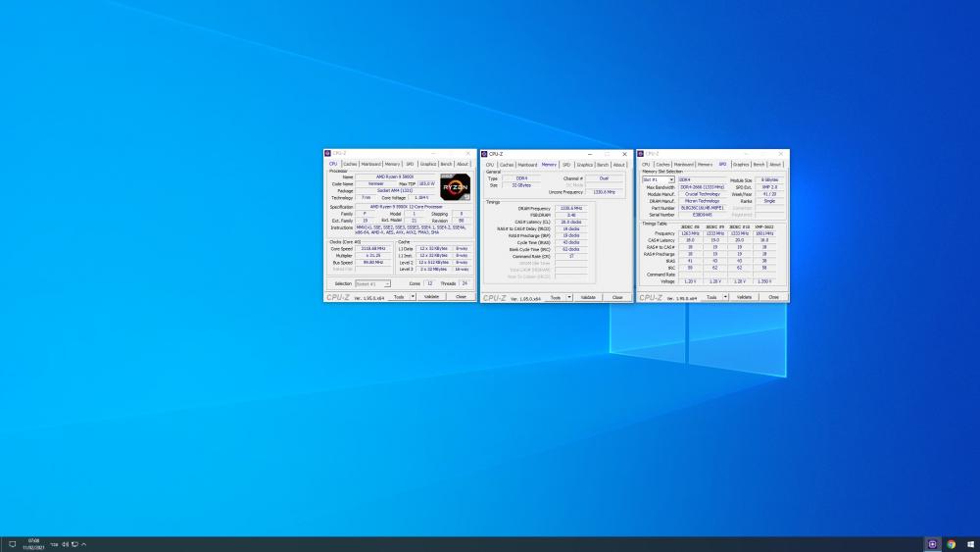Click the AMD Ryzen logo image
The image size is (980, 552).
[x=455, y=187]
